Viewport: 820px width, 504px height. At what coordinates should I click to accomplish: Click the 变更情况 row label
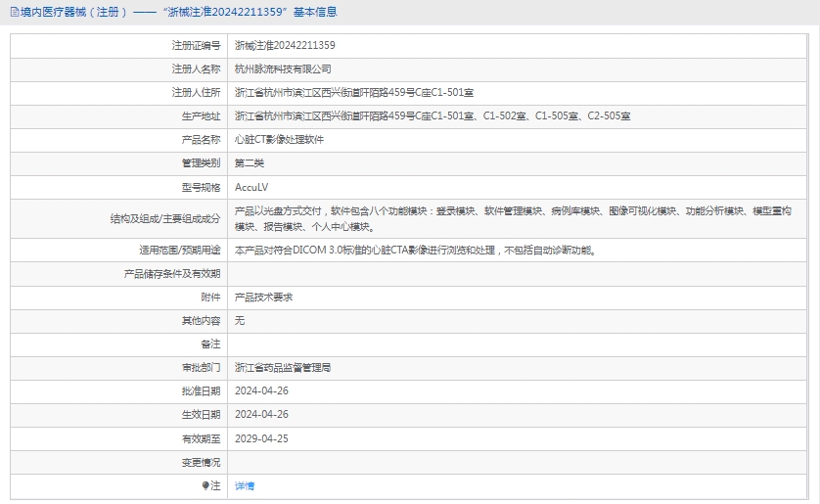click(201, 462)
